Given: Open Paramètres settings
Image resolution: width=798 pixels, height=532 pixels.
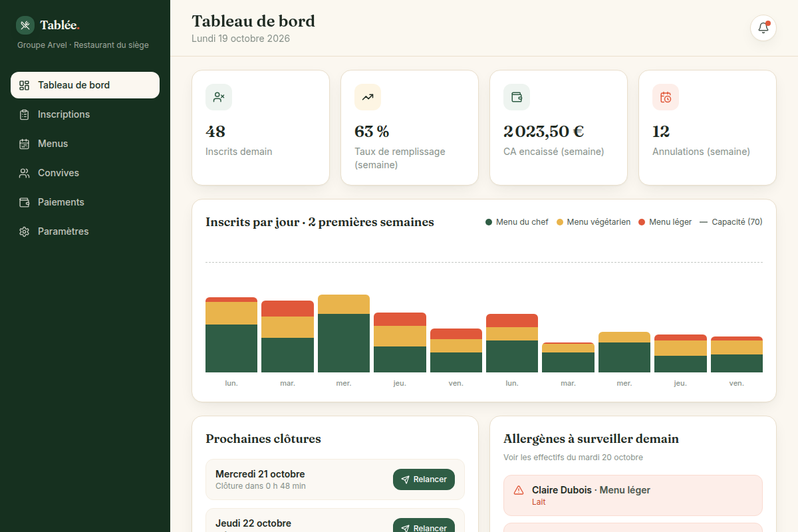Looking at the screenshot, I should (x=85, y=231).
